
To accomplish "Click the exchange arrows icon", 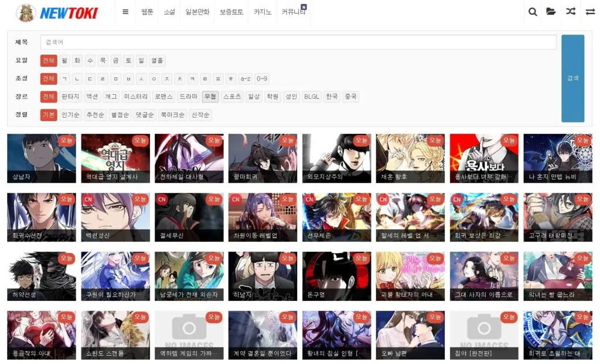I will pos(590,12).
